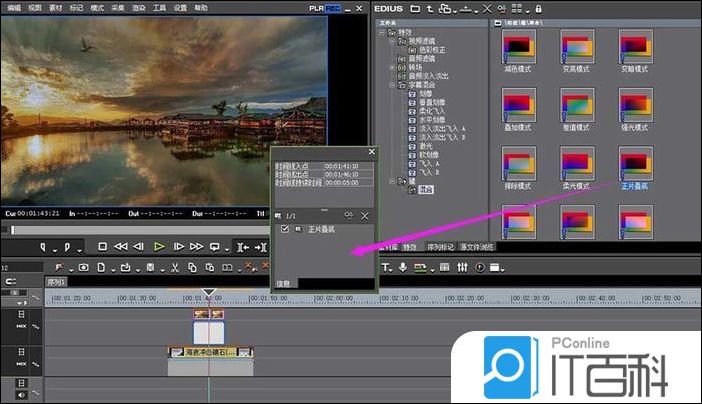Select the 正片叠底 blend mode thumbnail

pyautogui.click(x=633, y=164)
